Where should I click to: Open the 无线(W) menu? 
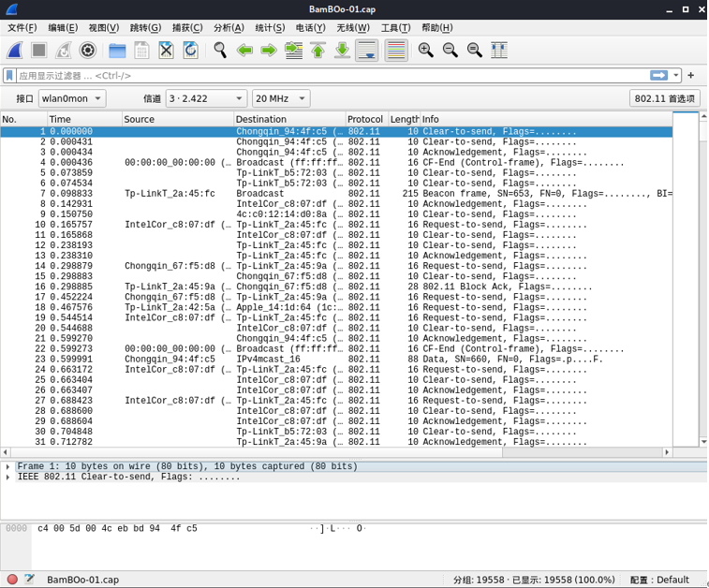pyautogui.click(x=353, y=27)
